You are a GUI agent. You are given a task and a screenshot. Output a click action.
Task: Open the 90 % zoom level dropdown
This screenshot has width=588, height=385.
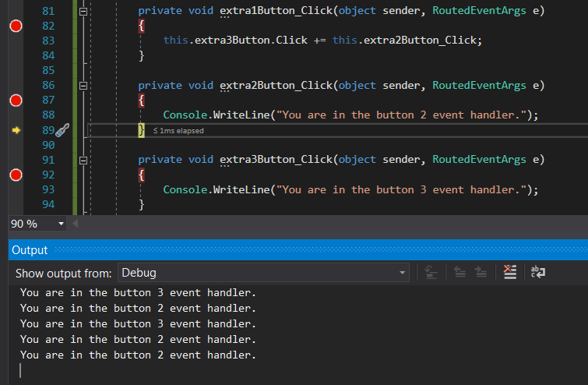(61, 224)
